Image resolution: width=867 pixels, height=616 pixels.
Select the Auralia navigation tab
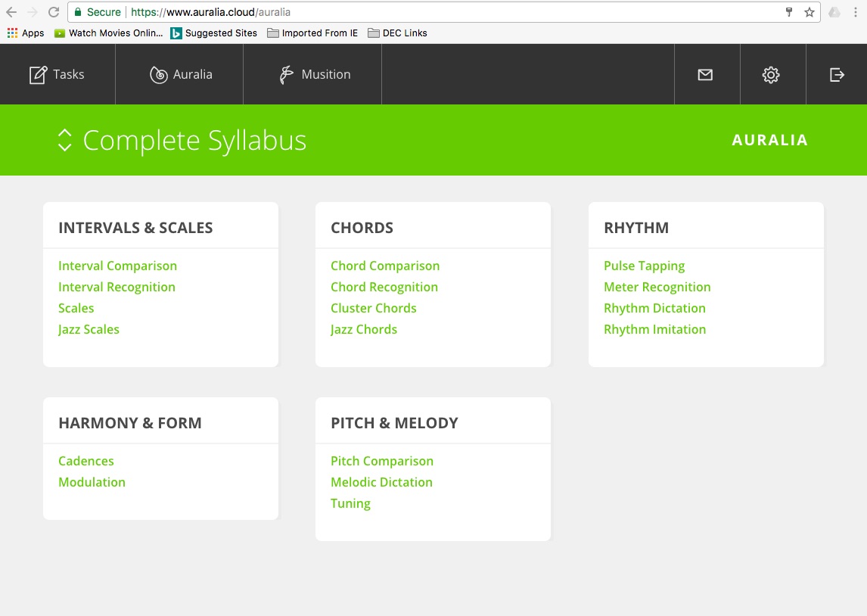point(192,75)
